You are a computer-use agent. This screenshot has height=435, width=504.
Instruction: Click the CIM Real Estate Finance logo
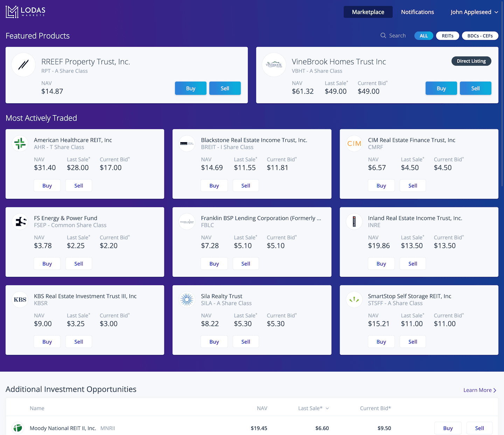coord(354,143)
